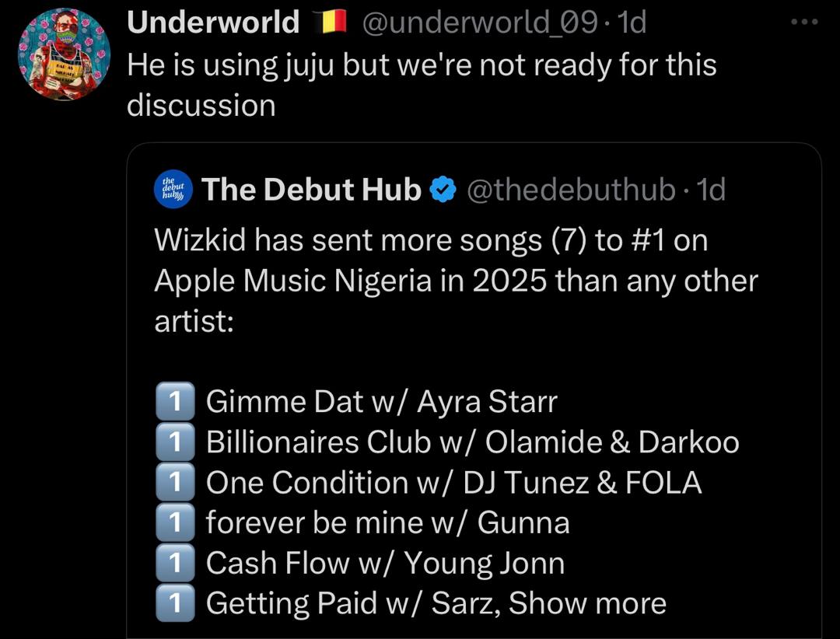840x639 pixels.
Task: Open the @thedebuthub handle
Action: [x=571, y=190]
